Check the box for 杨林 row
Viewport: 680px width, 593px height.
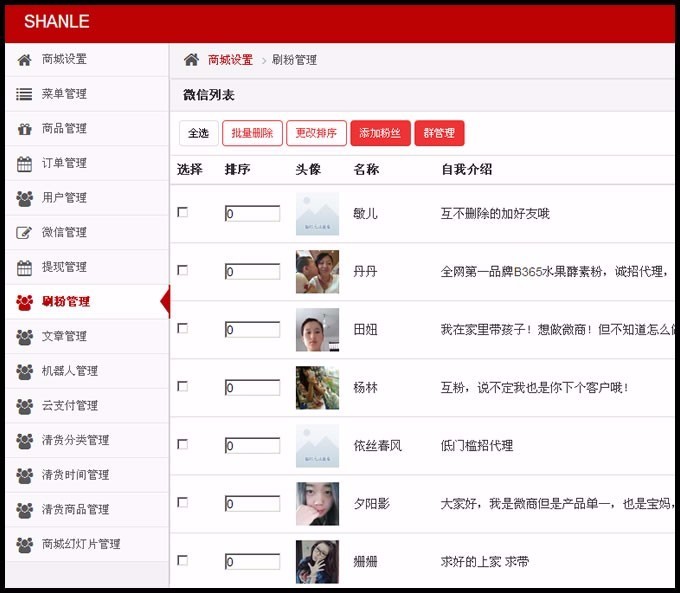click(183, 386)
